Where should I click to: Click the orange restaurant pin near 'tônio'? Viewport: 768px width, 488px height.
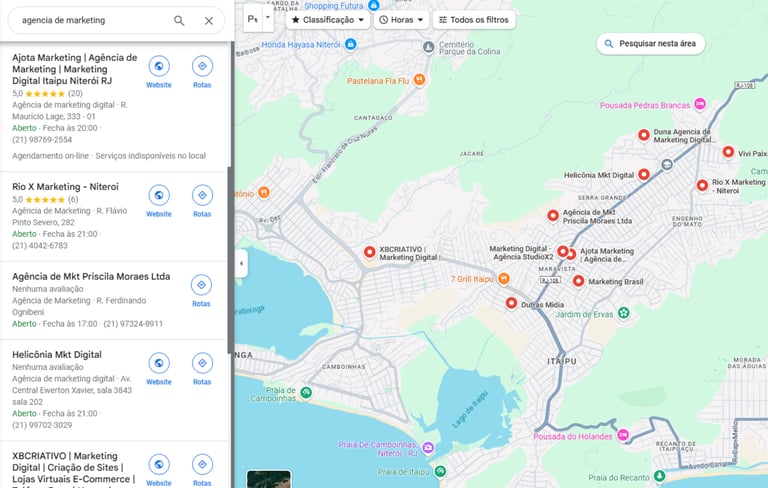pos(264,193)
